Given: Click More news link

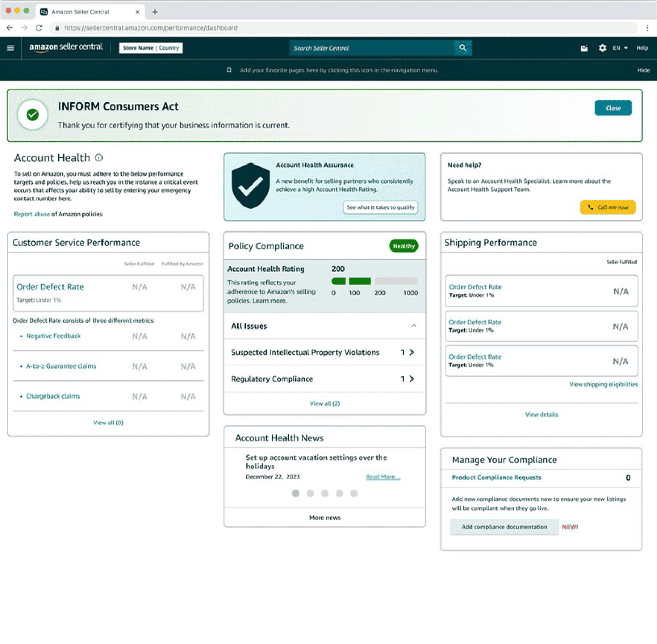Looking at the screenshot, I should click(325, 517).
